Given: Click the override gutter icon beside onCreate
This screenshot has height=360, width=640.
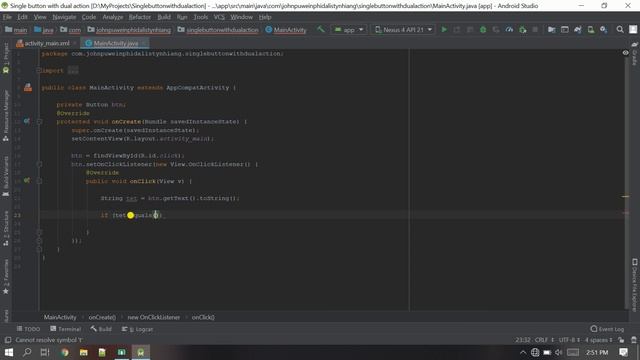Looking at the screenshot, I should (27, 121).
